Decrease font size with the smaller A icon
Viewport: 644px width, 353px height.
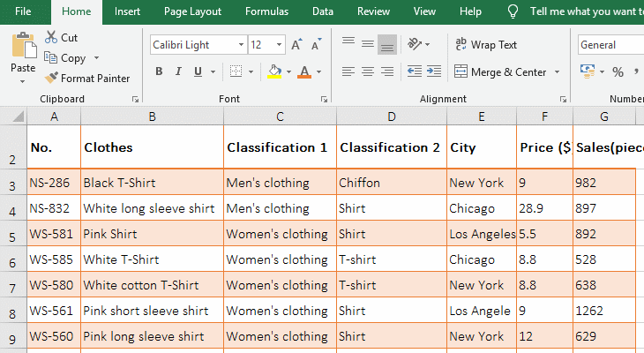316,44
